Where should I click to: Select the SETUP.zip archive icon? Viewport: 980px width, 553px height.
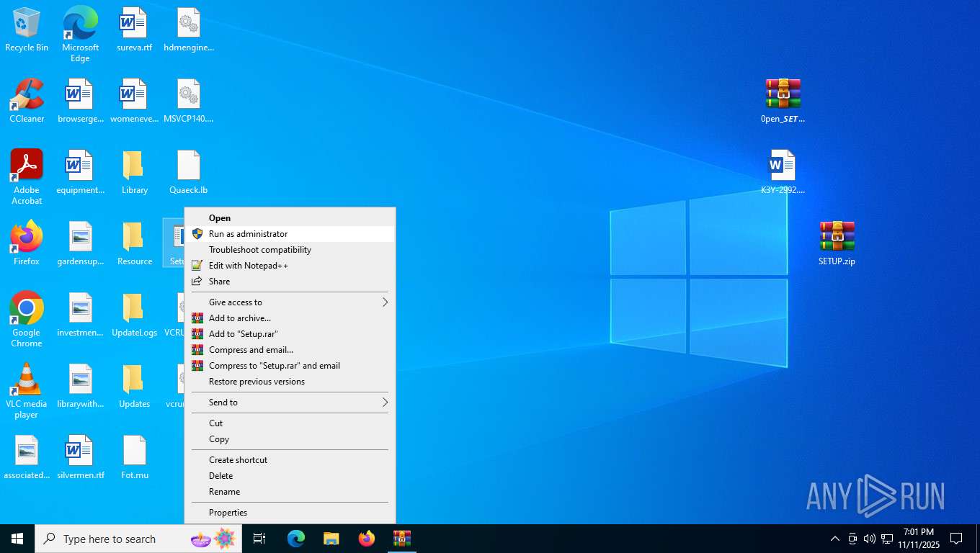click(837, 243)
